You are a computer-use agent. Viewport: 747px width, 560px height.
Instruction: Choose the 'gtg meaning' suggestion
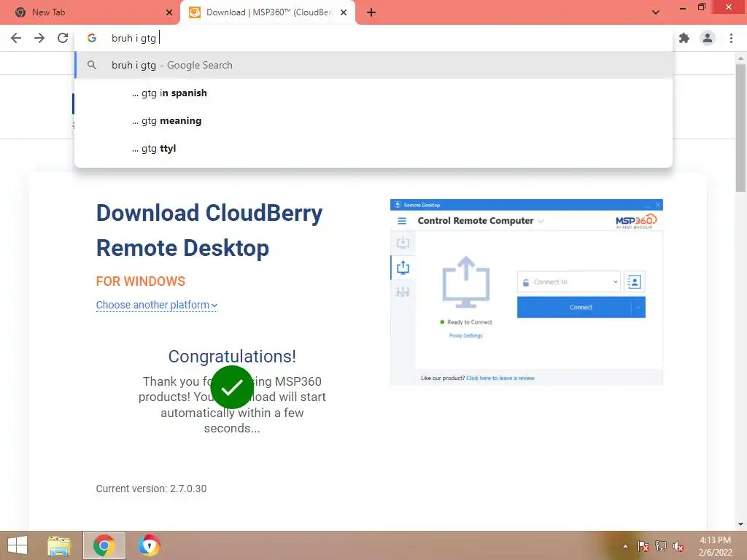[x=373, y=120]
